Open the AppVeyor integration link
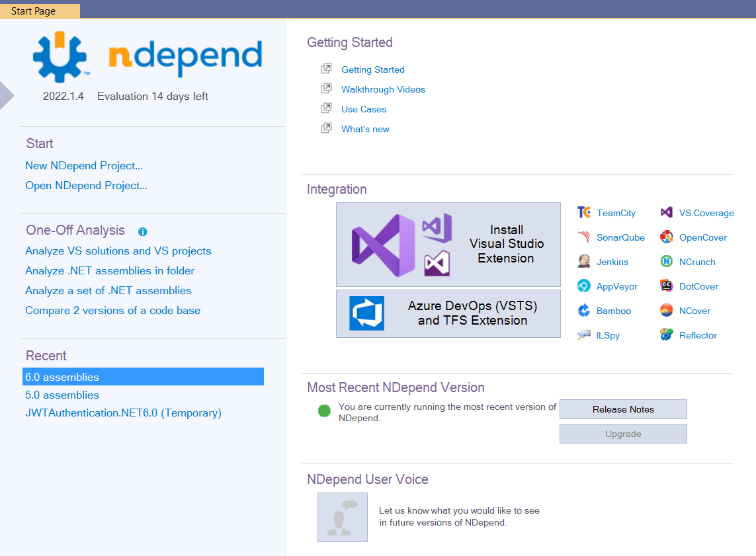 click(x=616, y=287)
